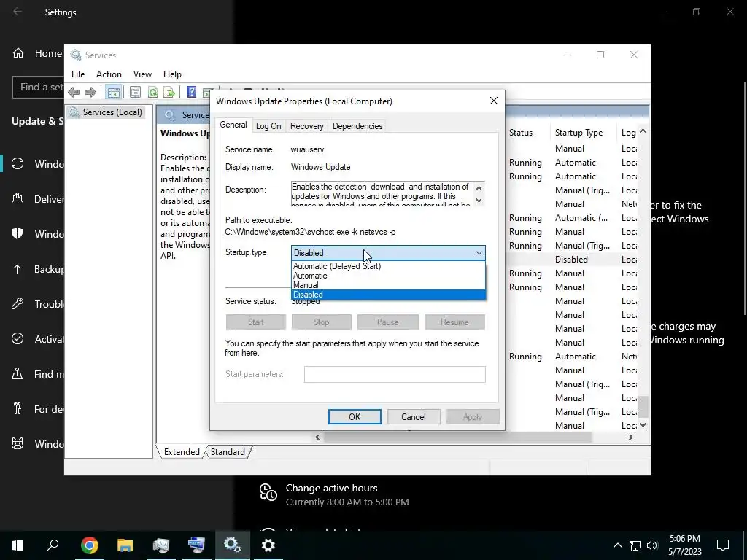Click the services list horizontal scrollbar
The height and width of the screenshot is (560, 747).
pos(458,437)
